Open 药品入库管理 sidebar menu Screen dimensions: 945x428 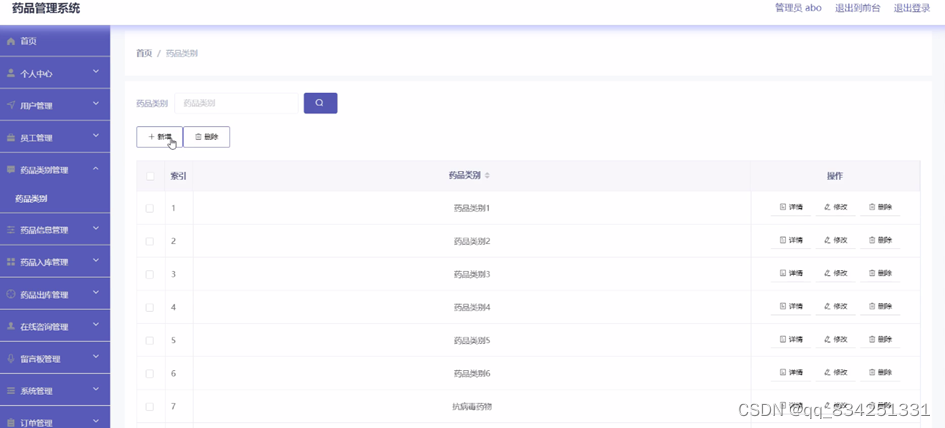click(x=55, y=262)
